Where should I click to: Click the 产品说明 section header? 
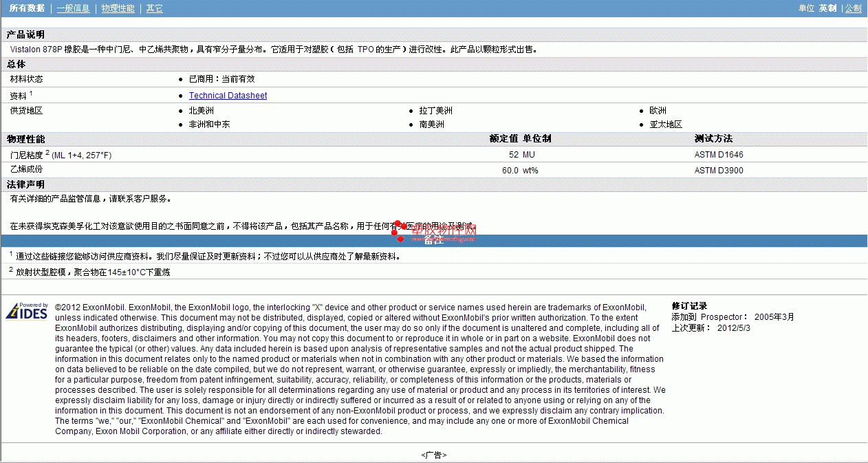[x=25, y=34]
